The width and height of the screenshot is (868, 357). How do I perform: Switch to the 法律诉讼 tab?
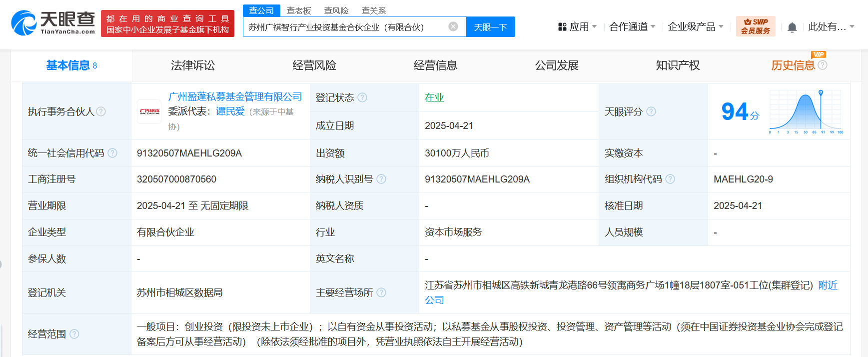[x=193, y=65]
